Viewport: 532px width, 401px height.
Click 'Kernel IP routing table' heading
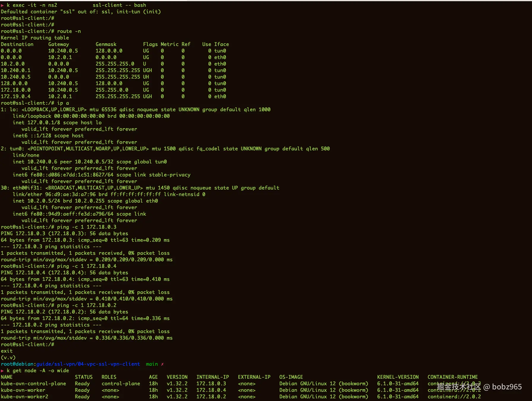(35, 38)
